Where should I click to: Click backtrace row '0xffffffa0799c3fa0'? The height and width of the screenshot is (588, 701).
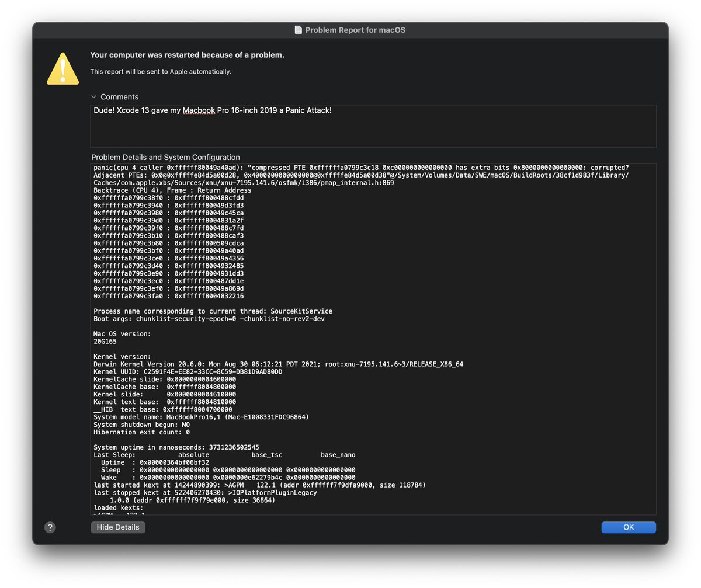point(169,297)
